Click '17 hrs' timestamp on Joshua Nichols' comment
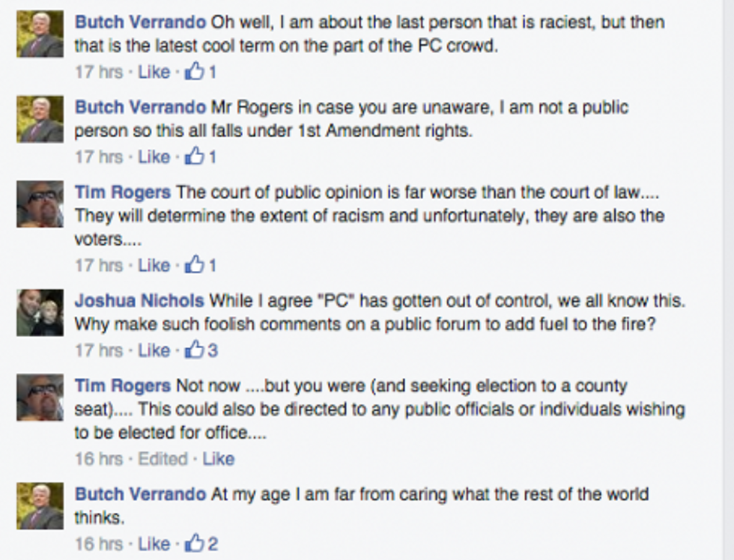The height and width of the screenshot is (560, 734). (99, 351)
